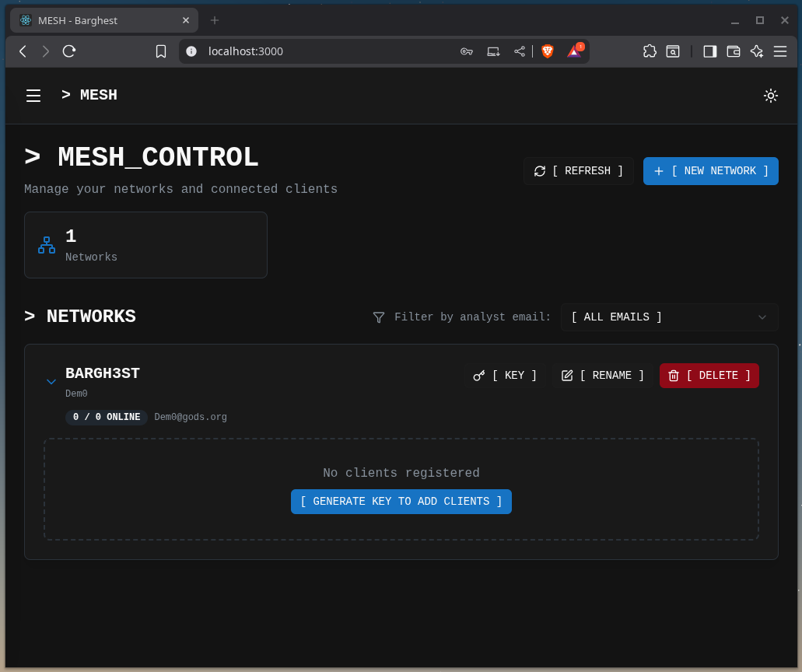Click the KEY button for BARGH3ST
The image size is (802, 672).
(506, 376)
